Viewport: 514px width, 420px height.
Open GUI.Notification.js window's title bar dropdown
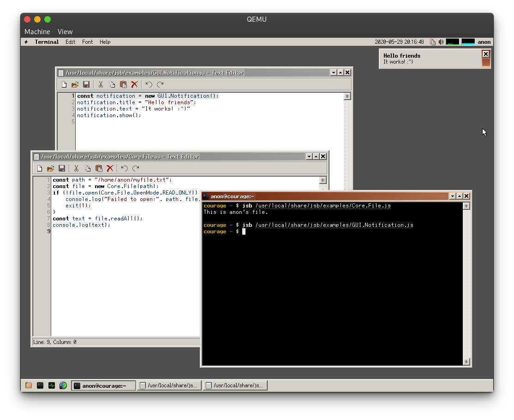(333, 72)
